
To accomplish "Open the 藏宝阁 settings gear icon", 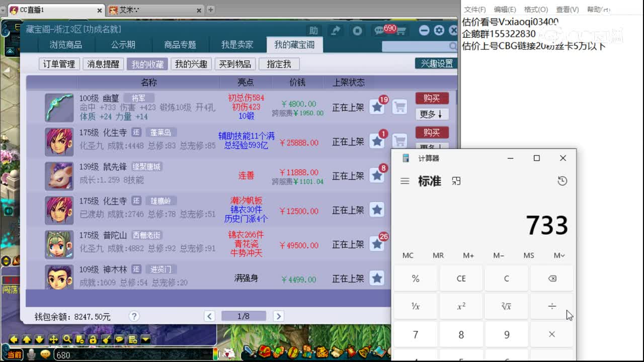I will tap(439, 30).
